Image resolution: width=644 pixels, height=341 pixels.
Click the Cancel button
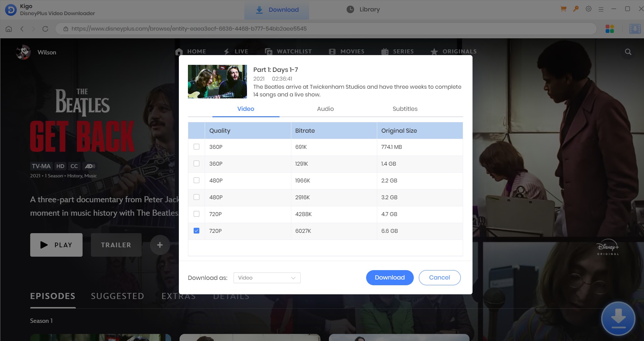(439, 278)
